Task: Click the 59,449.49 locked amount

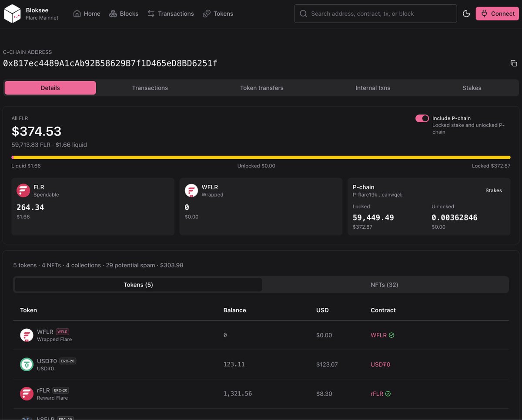Action: [x=373, y=217]
